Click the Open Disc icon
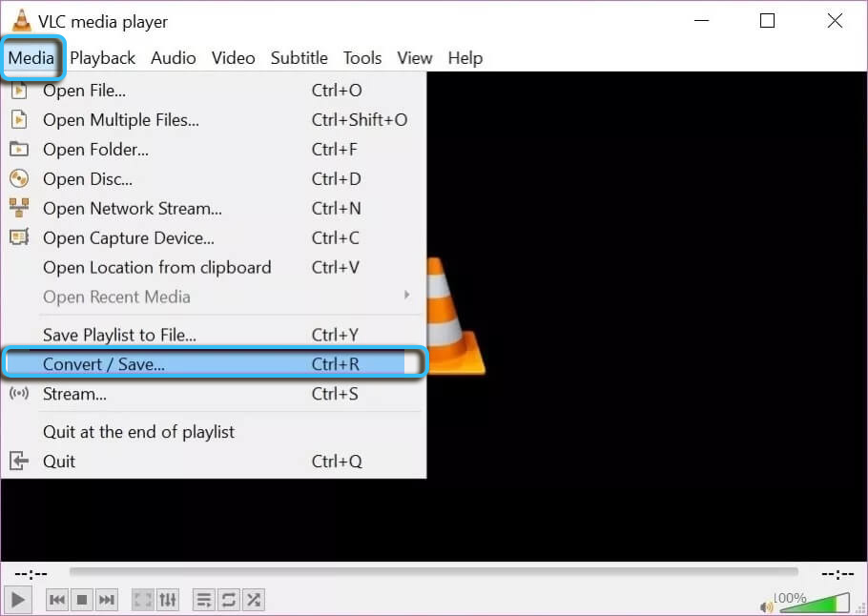Viewport: 868px width, 616px height. coord(19,178)
